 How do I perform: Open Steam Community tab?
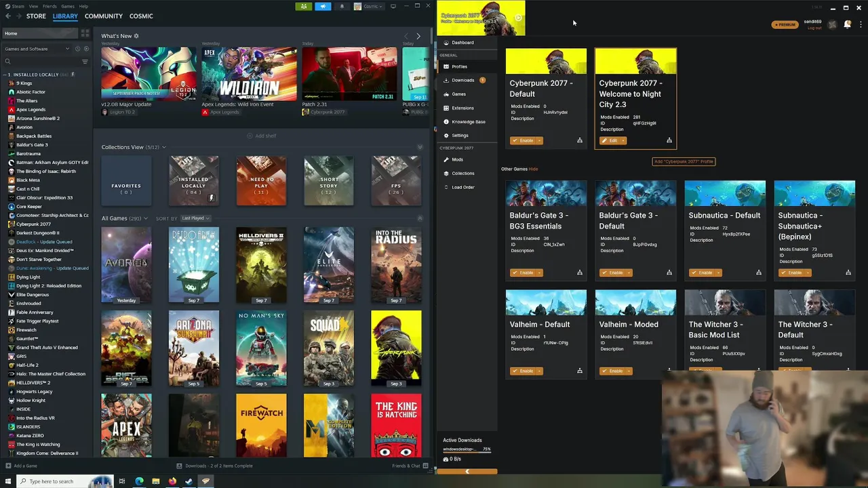click(104, 16)
